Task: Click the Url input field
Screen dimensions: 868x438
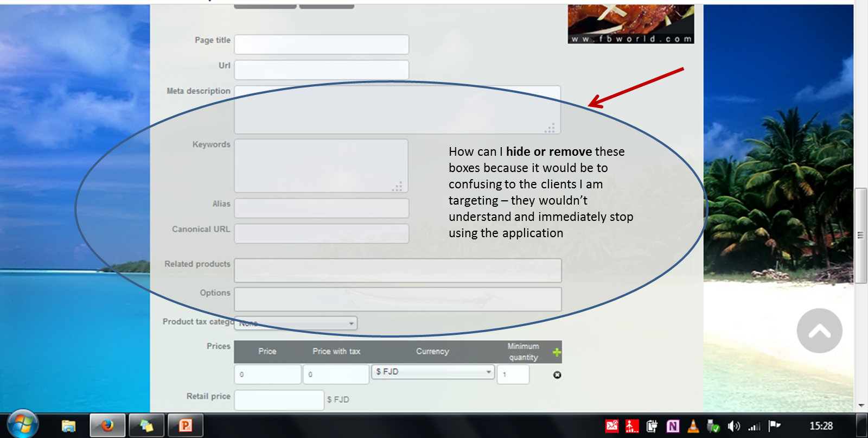Action: (322, 70)
